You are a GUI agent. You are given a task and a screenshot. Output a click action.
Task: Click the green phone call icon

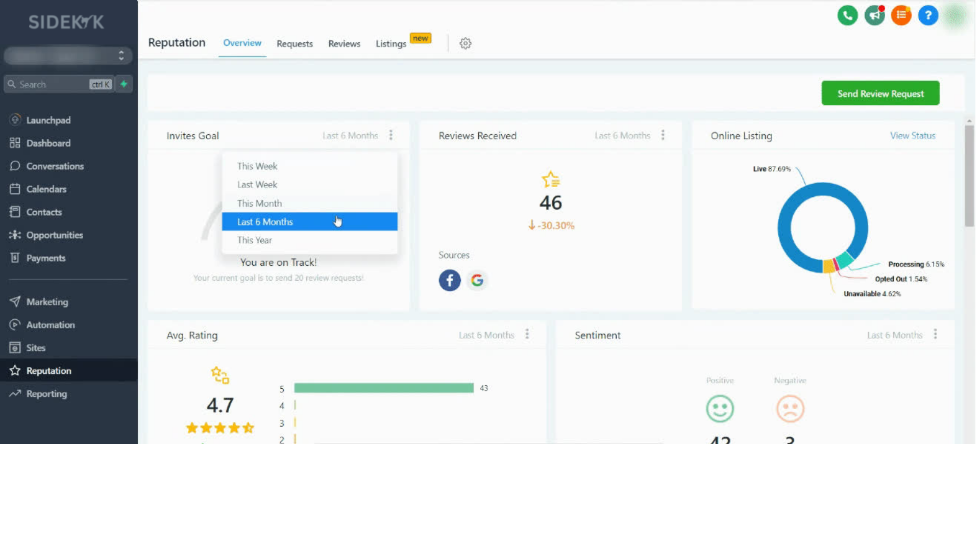pos(847,15)
